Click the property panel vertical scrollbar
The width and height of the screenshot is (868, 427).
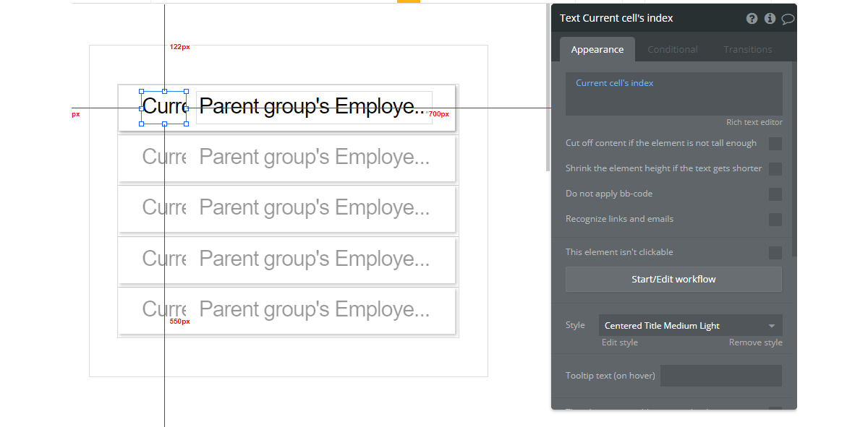pyautogui.click(x=794, y=159)
